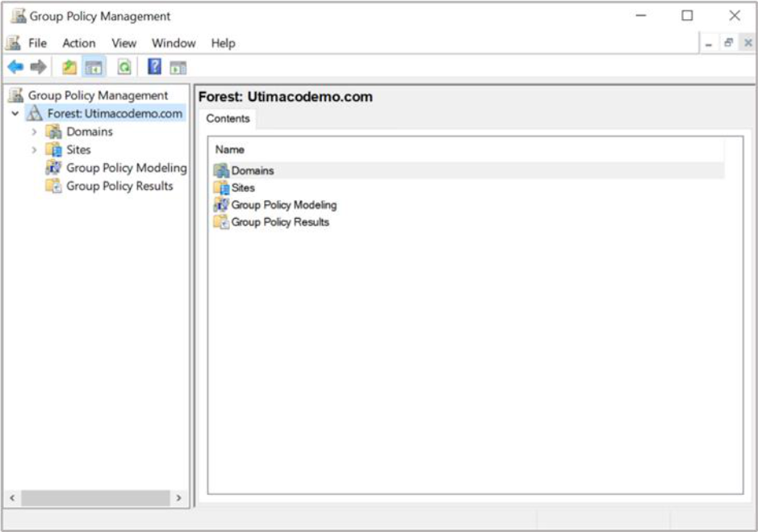
Task: Switch to the Contents tab
Action: pyautogui.click(x=228, y=119)
